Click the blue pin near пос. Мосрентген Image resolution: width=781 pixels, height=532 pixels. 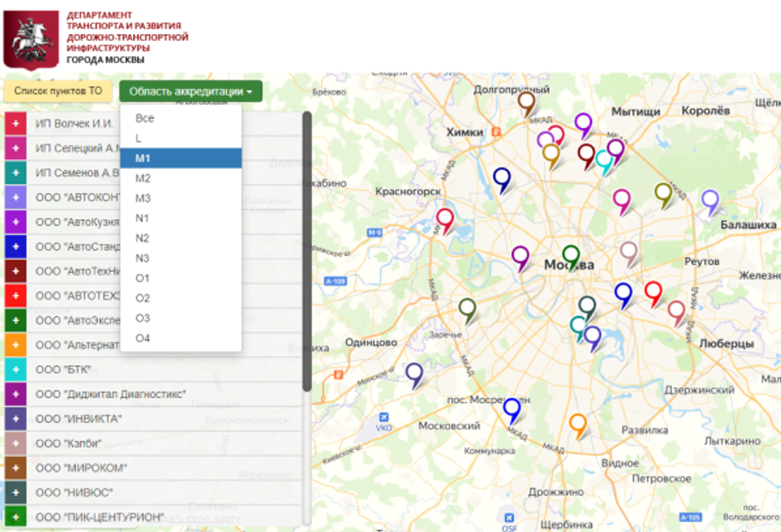tap(511, 410)
